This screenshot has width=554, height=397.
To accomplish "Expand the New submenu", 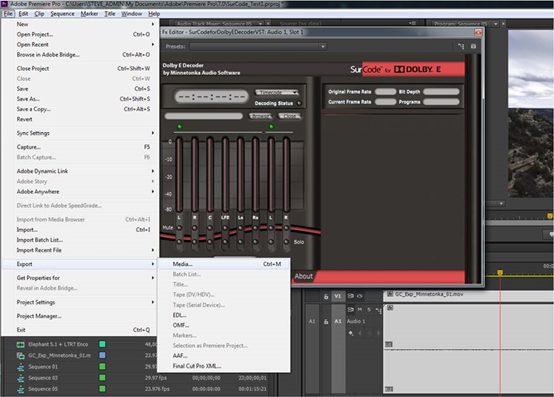I will [x=80, y=24].
